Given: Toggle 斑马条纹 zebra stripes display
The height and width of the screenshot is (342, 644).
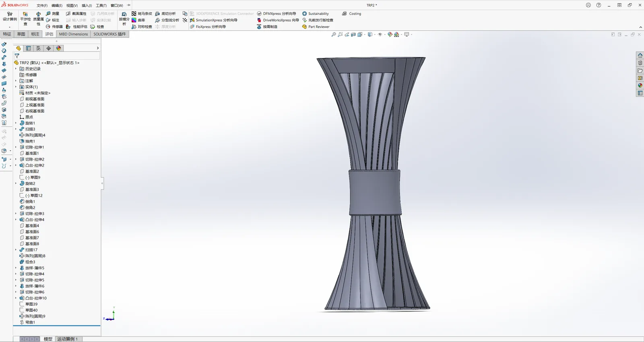Looking at the screenshot, I should coord(134,14).
